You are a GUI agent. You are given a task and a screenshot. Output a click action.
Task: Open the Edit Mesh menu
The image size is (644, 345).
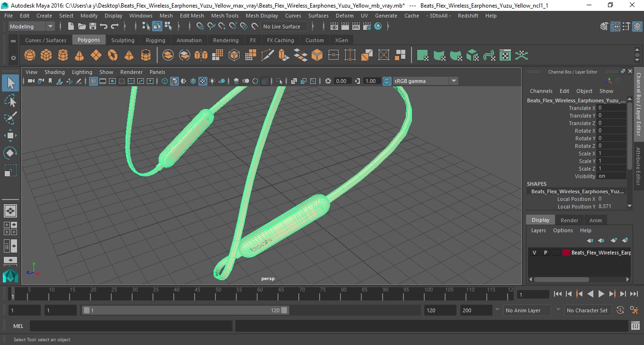point(192,16)
